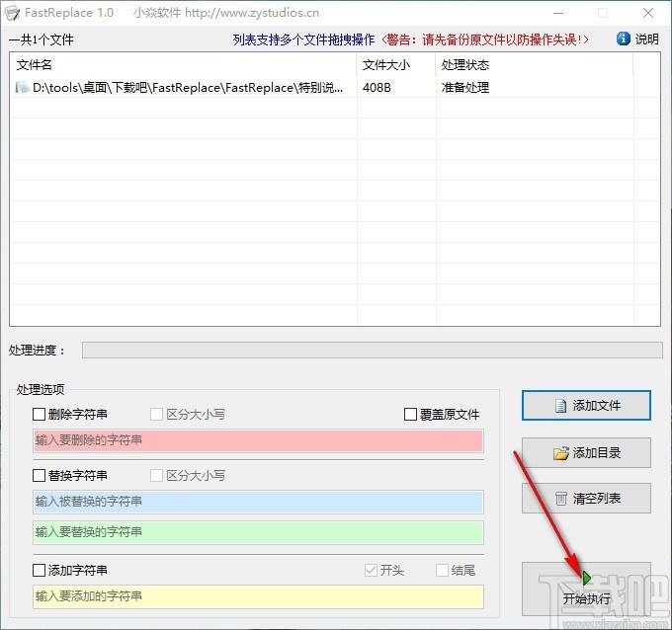Click the FastReplace app icon in title bar

tap(12, 13)
